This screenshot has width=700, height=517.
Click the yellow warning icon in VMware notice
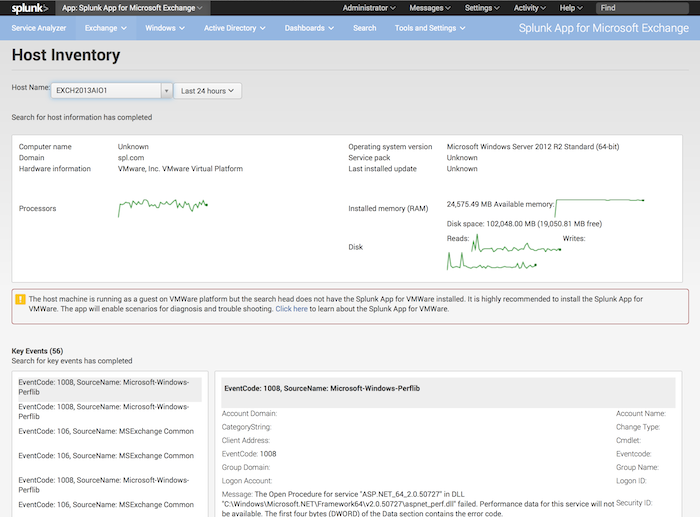21,299
